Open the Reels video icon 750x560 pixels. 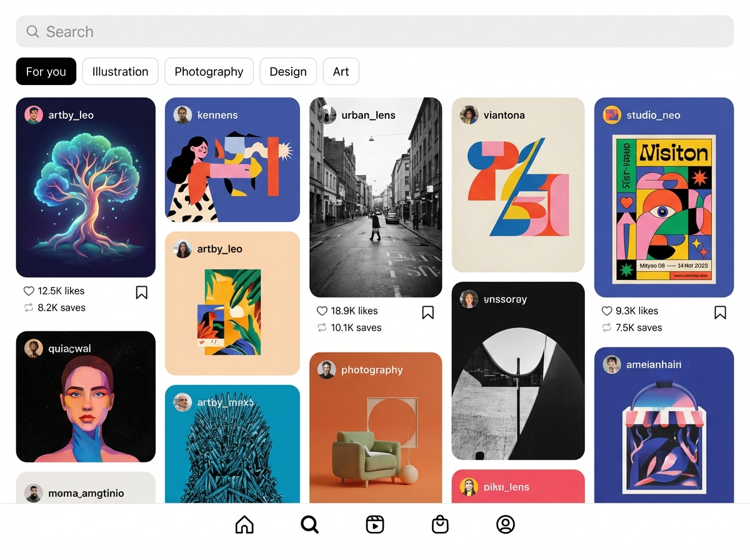374,524
